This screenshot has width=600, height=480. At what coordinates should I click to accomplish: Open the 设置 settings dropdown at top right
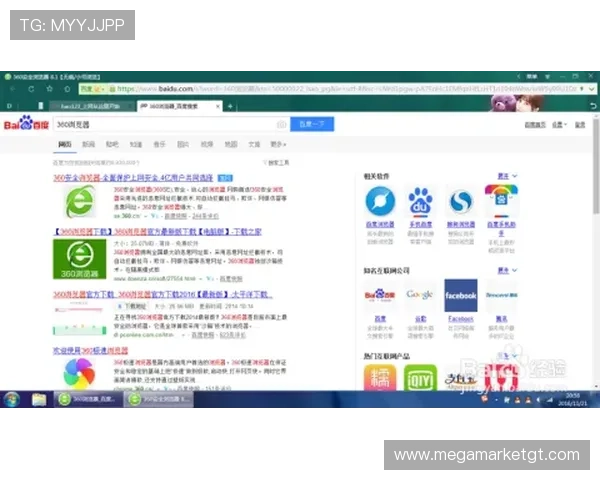559,125
